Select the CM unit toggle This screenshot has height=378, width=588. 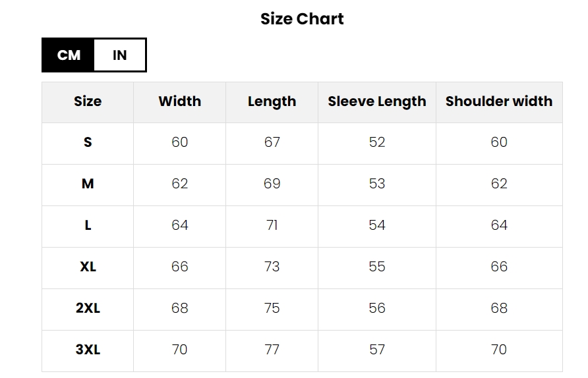[x=69, y=55]
